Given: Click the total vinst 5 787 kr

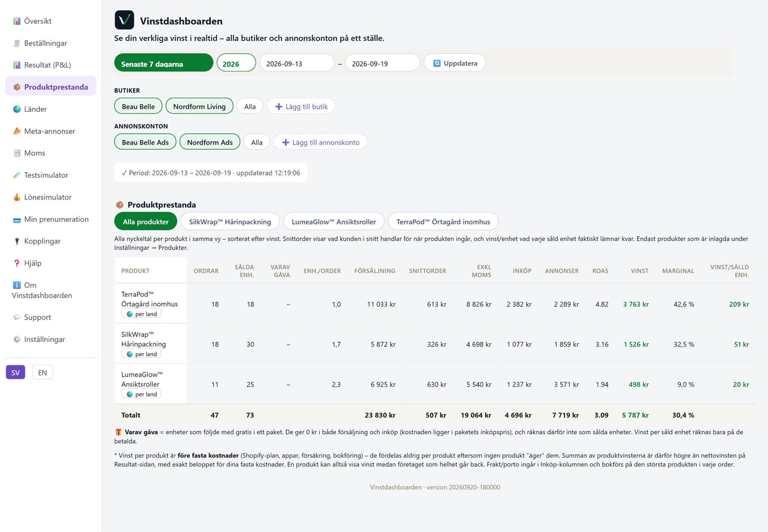Looking at the screenshot, I should coord(636,416).
